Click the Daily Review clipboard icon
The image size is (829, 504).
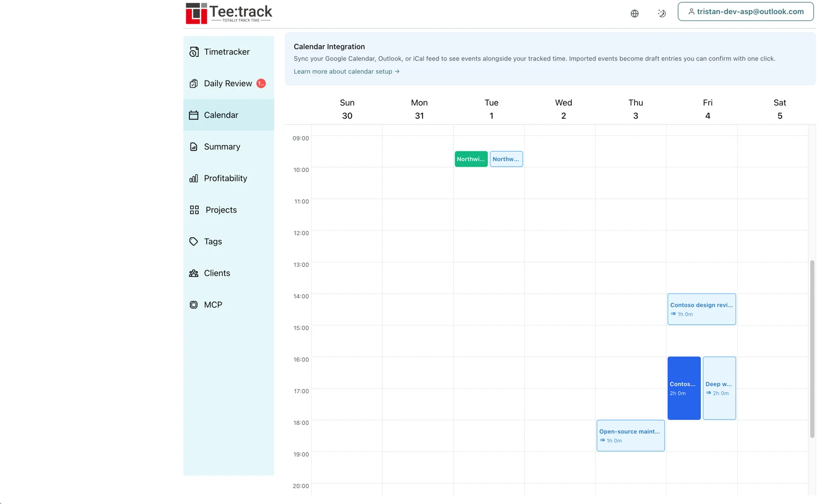(x=194, y=83)
